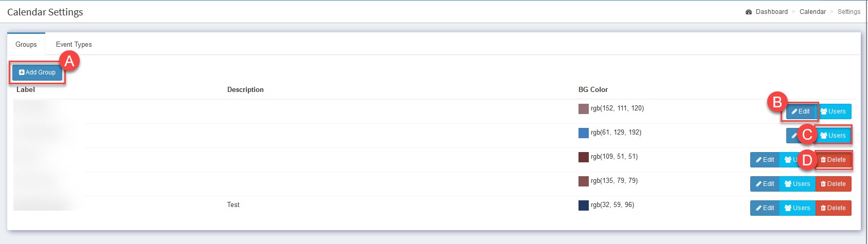Delete the group colored rgb(135, 79, 79)
Image resolution: width=868 pixels, height=244 pixels.
833,184
